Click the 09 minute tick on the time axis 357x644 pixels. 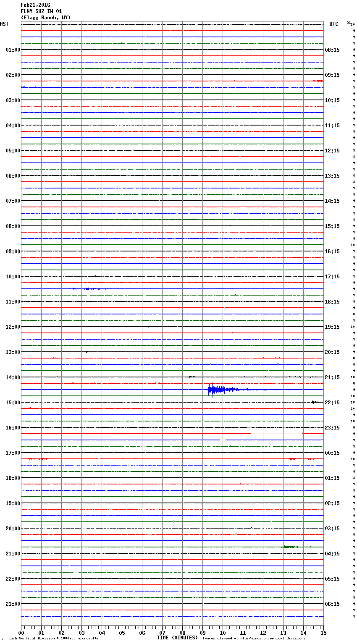click(x=202, y=633)
